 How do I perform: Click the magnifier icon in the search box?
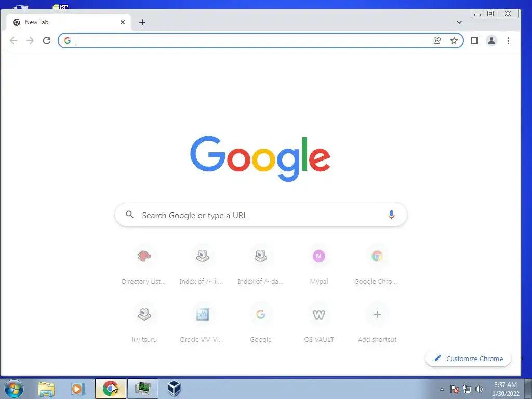coord(129,215)
